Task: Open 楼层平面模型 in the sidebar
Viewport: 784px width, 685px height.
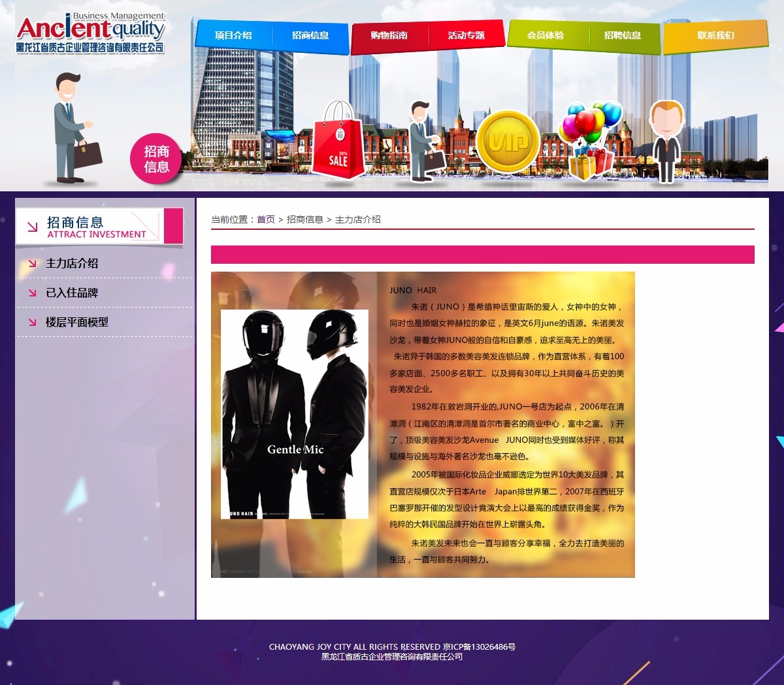Action: (x=77, y=322)
